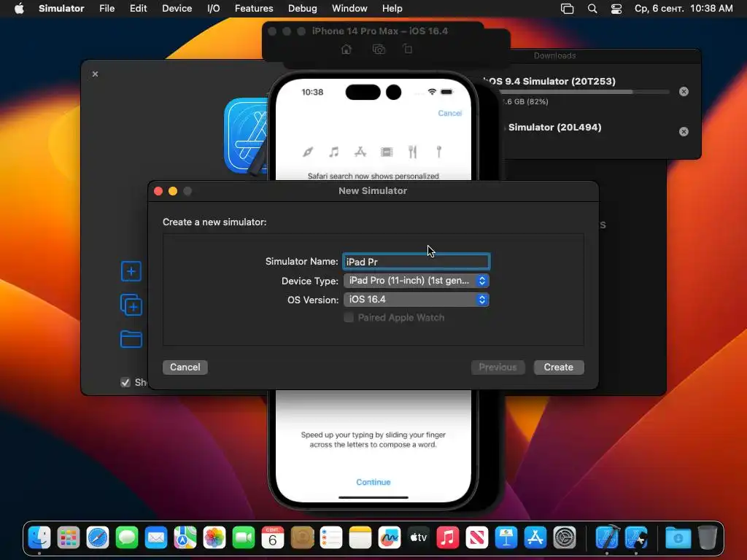This screenshot has width=747, height=560.
Task: Toggle the Paired Apple Watch checkbox
Action: click(x=349, y=318)
